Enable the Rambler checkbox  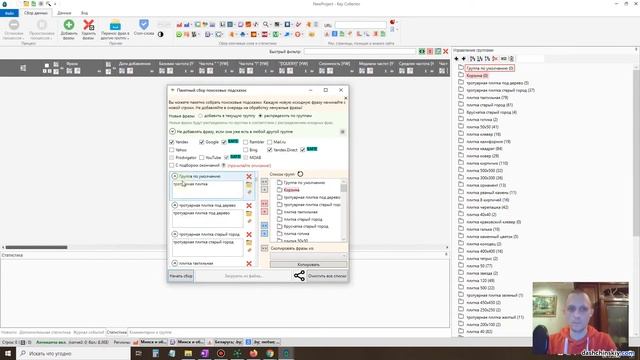(x=245, y=142)
